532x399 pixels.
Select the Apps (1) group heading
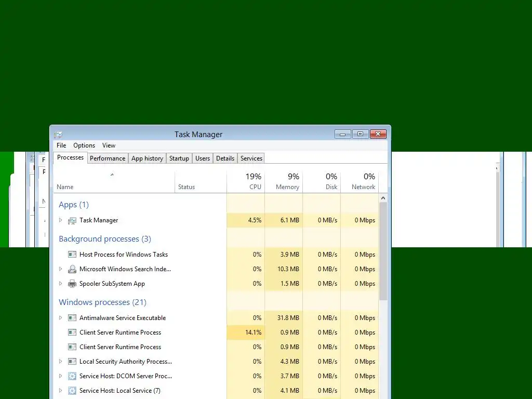[x=74, y=205]
